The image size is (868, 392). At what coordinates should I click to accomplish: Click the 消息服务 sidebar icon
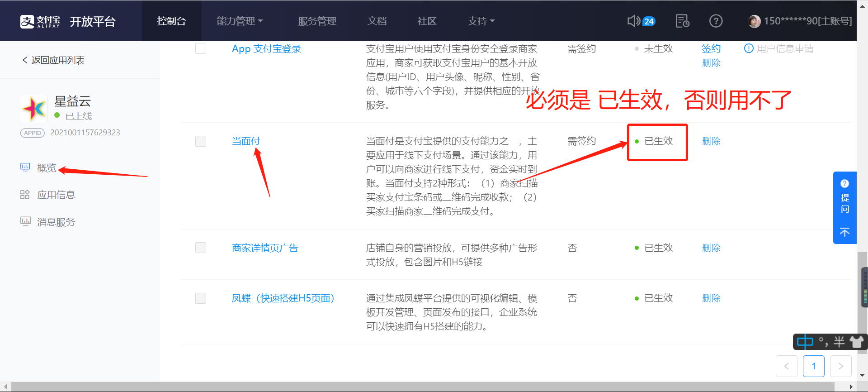tap(25, 221)
